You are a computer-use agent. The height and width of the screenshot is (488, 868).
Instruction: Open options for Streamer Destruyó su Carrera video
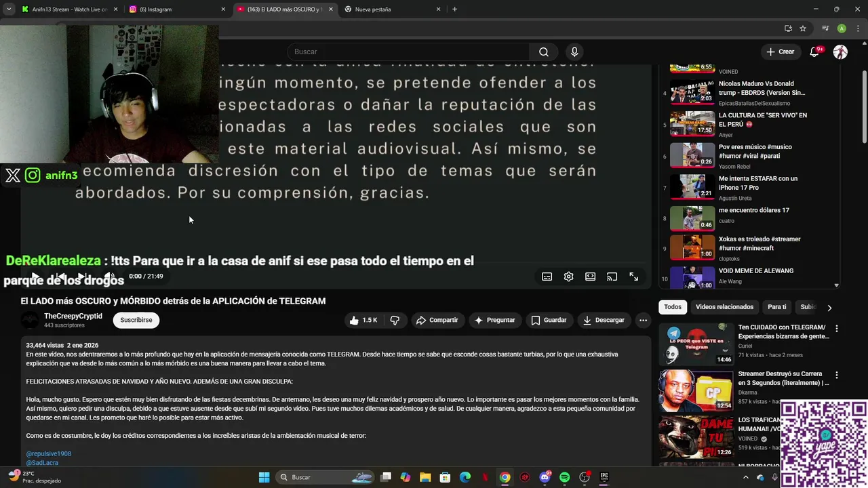click(836, 375)
